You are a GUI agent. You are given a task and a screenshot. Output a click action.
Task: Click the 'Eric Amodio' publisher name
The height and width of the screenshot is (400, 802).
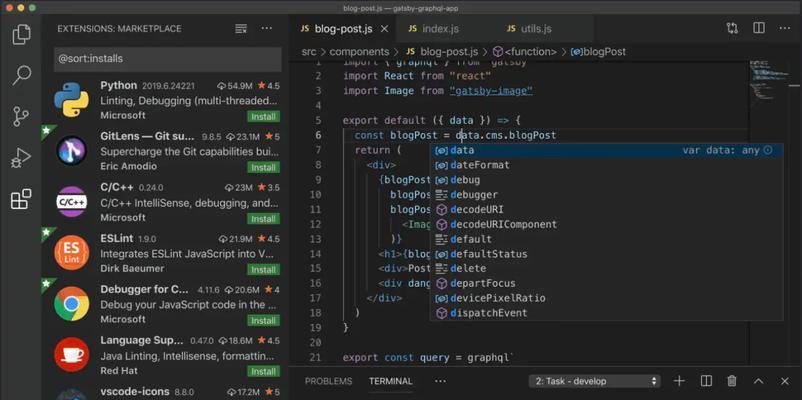pos(128,167)
